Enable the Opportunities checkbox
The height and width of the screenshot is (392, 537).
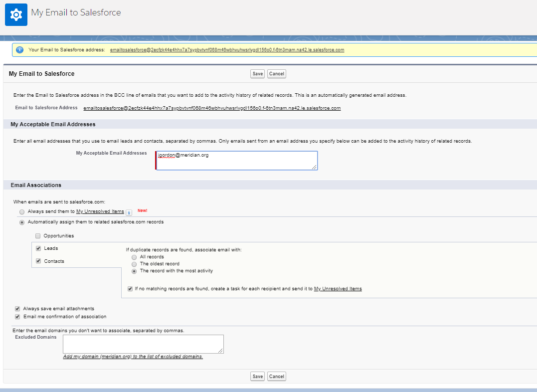38,236
